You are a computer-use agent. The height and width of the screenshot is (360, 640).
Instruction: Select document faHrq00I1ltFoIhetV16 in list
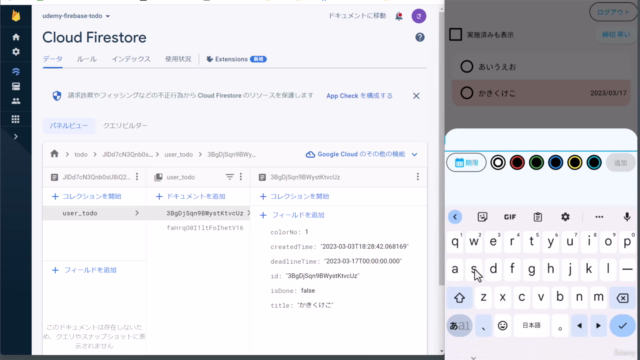point(205,228)
